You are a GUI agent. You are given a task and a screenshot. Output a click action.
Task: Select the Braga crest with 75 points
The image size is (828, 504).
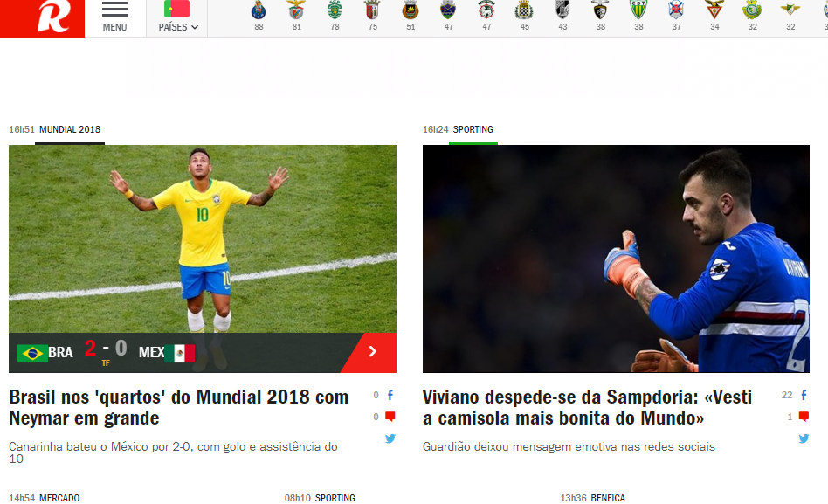pos(373,16)
